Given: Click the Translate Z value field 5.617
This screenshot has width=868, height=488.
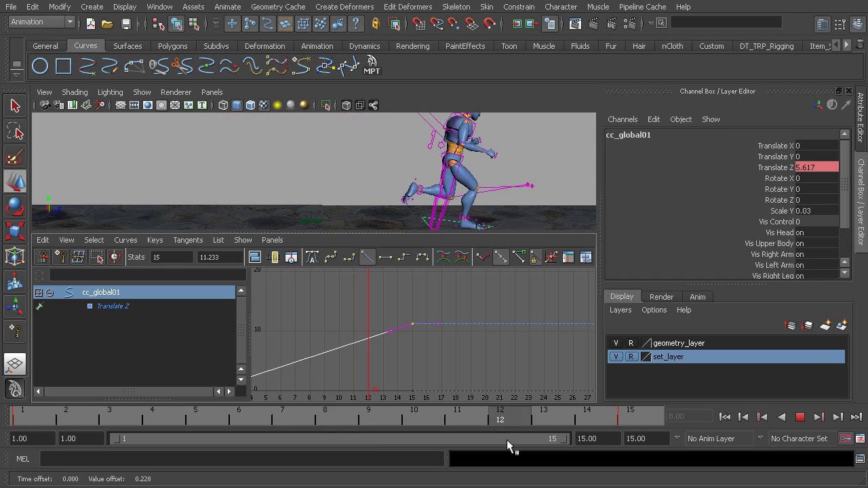Looking at the screenshot, I should click(816, 167).
